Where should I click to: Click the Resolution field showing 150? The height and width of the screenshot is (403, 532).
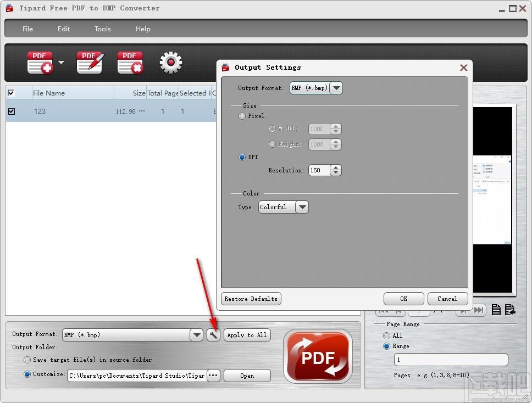(319, 170)
